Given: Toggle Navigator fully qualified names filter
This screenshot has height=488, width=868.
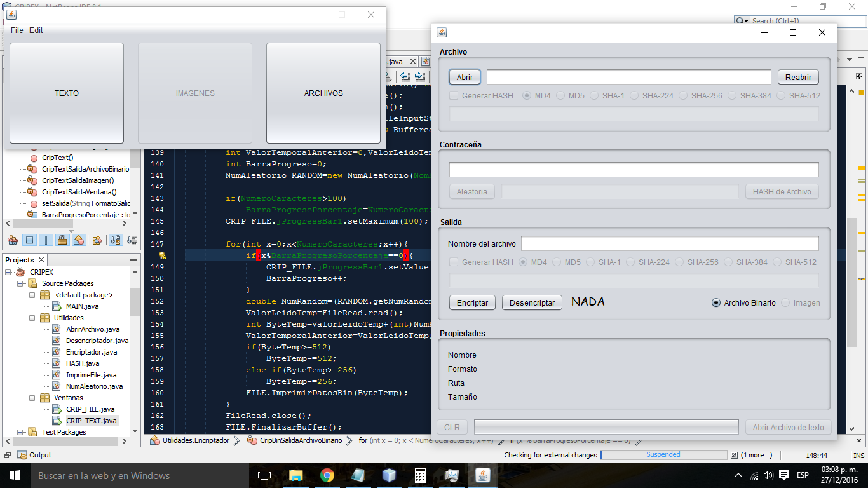Looking at the screenshot, I should pos(97,240).
